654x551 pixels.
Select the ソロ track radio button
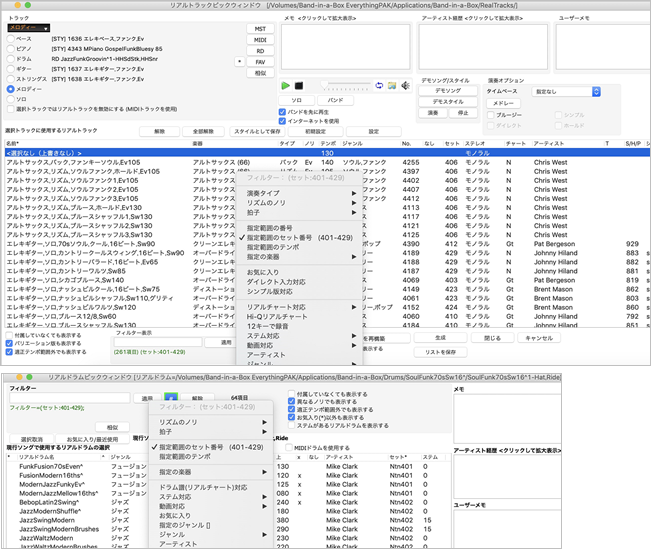coord(11,99)
